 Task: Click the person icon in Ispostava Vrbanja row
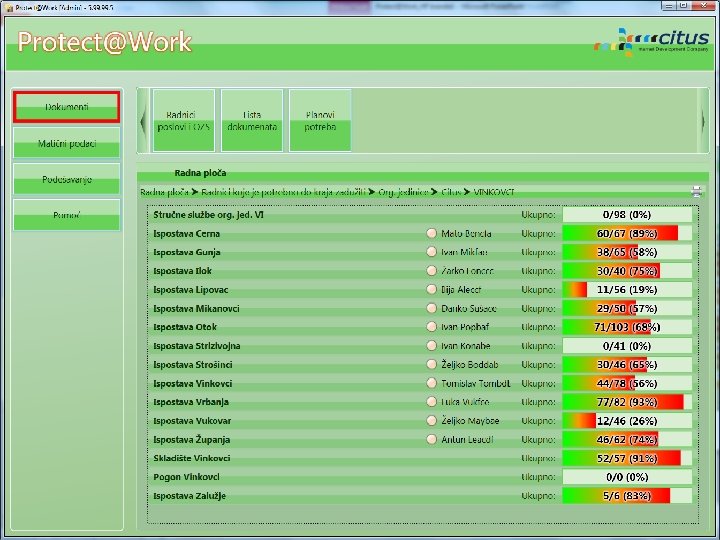(x=431, y=402)
